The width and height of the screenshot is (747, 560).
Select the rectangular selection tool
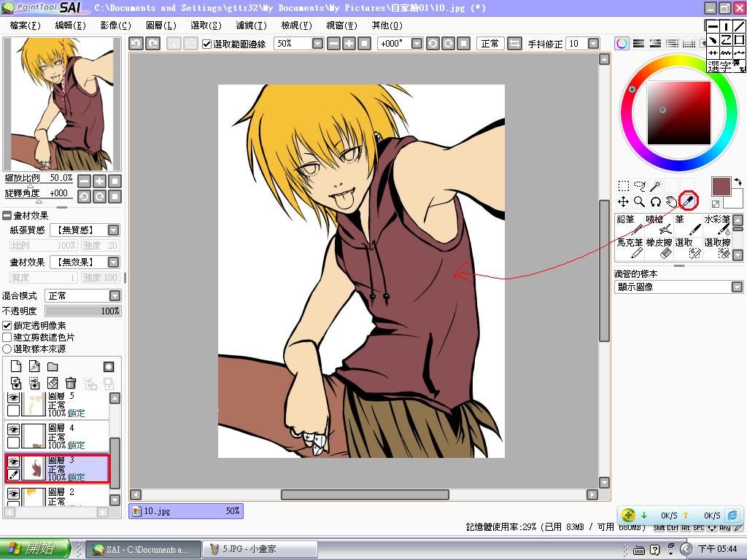[624, 186]
